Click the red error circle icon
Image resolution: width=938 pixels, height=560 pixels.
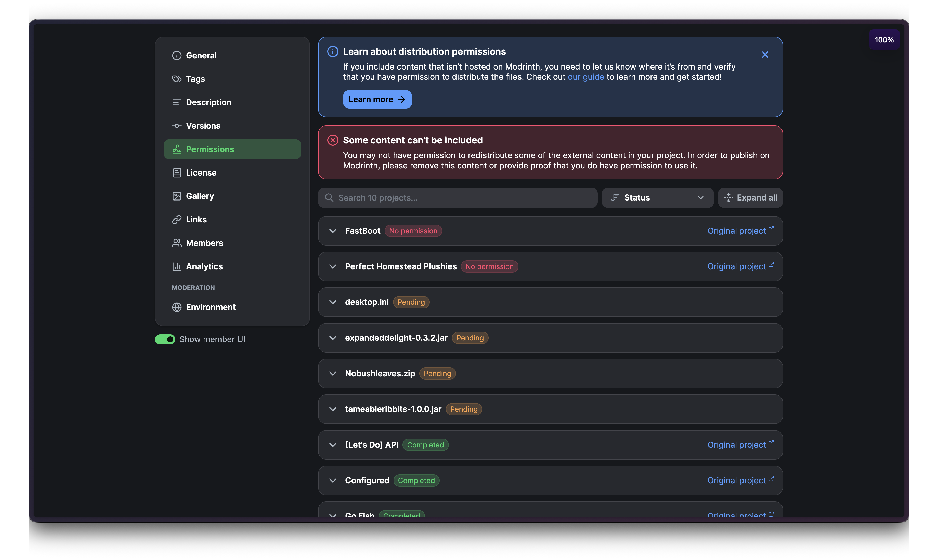click(333, 140)
